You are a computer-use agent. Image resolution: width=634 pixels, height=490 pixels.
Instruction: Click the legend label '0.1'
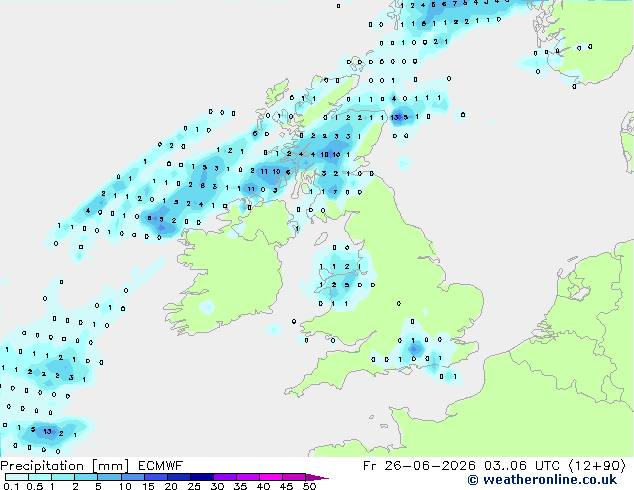[11, 486]
